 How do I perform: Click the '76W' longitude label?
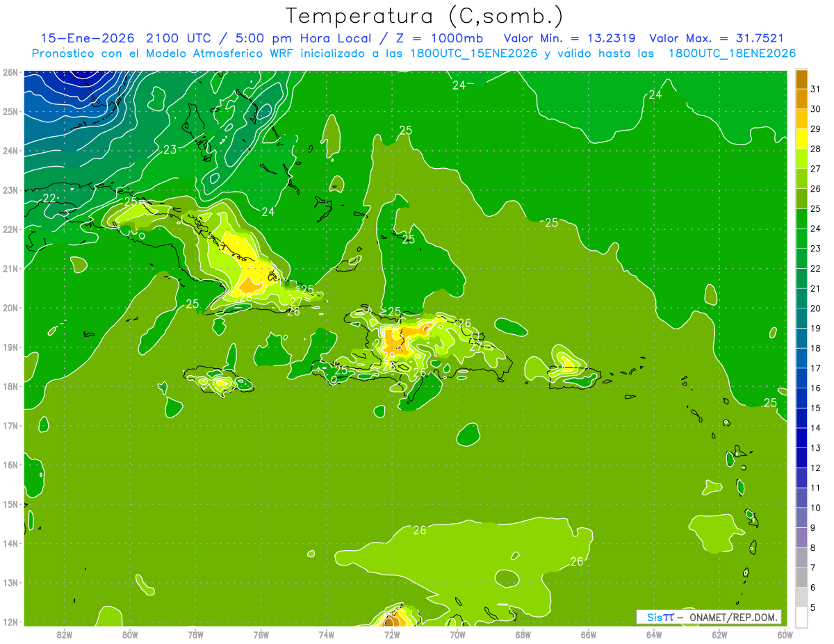[261, 634]
